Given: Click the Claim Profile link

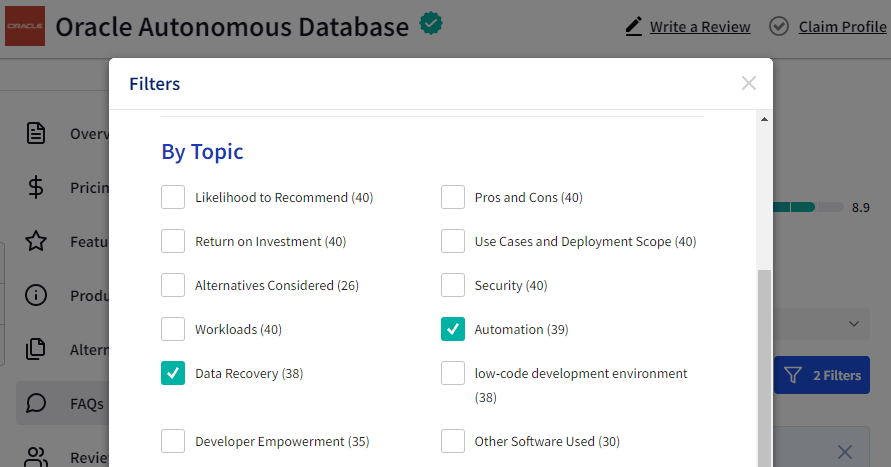Looking at the screenshot, I should click(843, 27).
